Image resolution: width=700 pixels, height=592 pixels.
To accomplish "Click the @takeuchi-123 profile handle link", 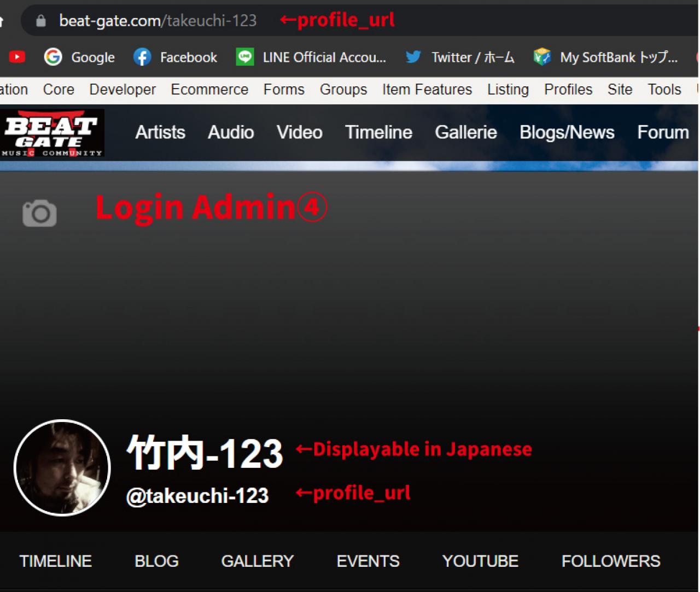I will [197, 496].
